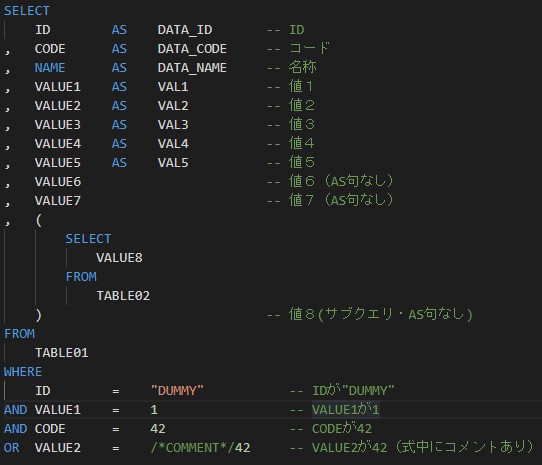
Task: Click the VALUE7 column name
Action: coord(58,201)
